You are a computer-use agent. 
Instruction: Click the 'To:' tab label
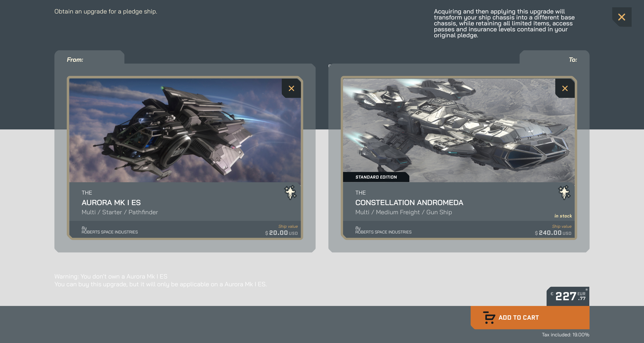(573, 59)
